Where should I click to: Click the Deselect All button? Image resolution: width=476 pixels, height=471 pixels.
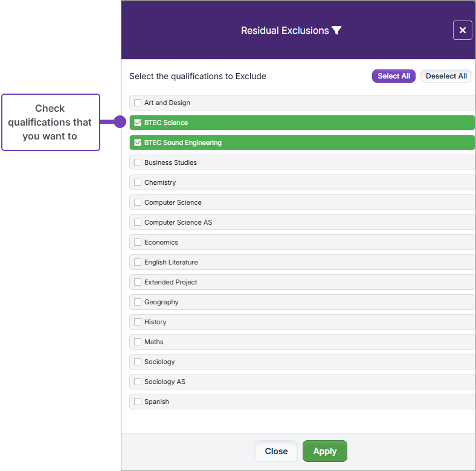point(446,76)
